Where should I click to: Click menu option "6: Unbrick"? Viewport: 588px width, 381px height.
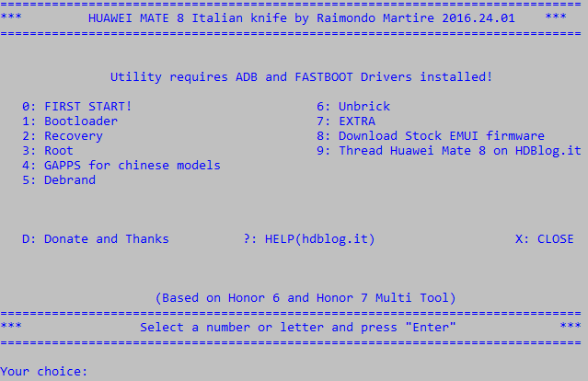coord(353,106)
